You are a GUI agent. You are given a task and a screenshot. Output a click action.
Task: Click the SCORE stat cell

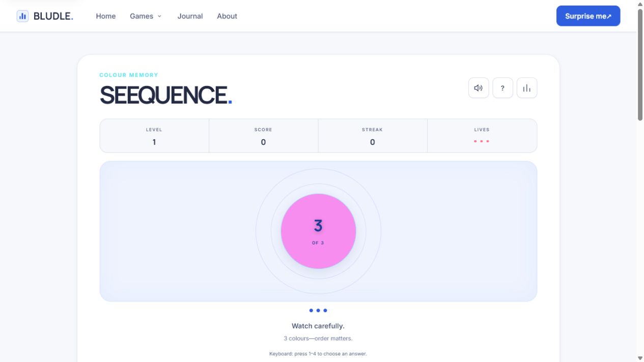click(x=263, y=136)
